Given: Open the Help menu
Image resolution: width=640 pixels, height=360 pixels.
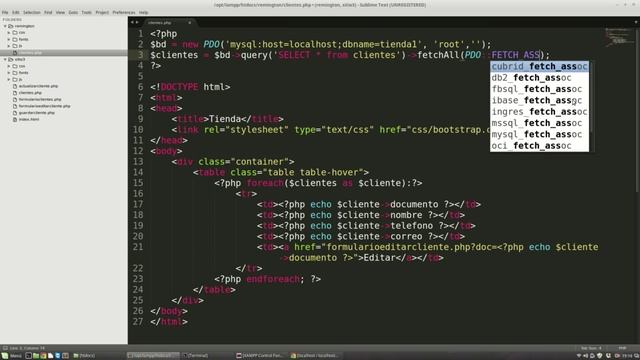Looking at the screenshot, I should 143,12.
